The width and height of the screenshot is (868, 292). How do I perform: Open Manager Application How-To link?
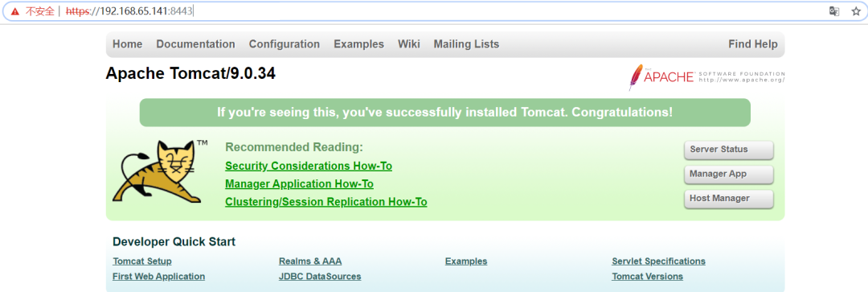click(299, 184)
